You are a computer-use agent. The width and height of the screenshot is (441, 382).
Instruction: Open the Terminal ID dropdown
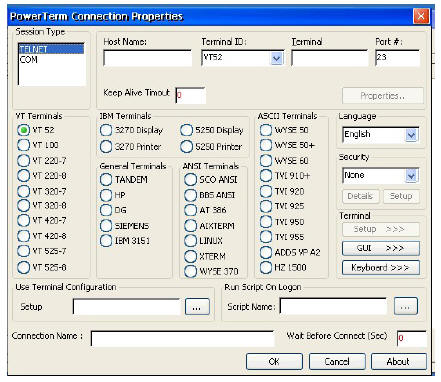click(276, 59)
